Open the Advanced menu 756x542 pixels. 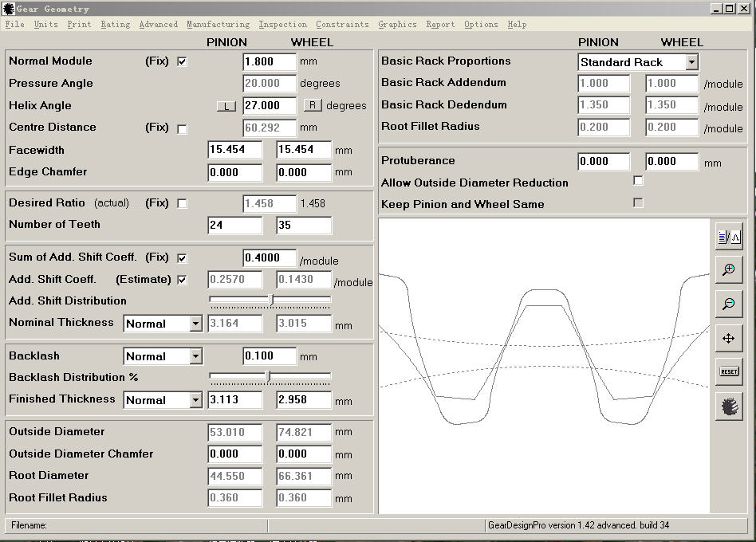(158, 24)
